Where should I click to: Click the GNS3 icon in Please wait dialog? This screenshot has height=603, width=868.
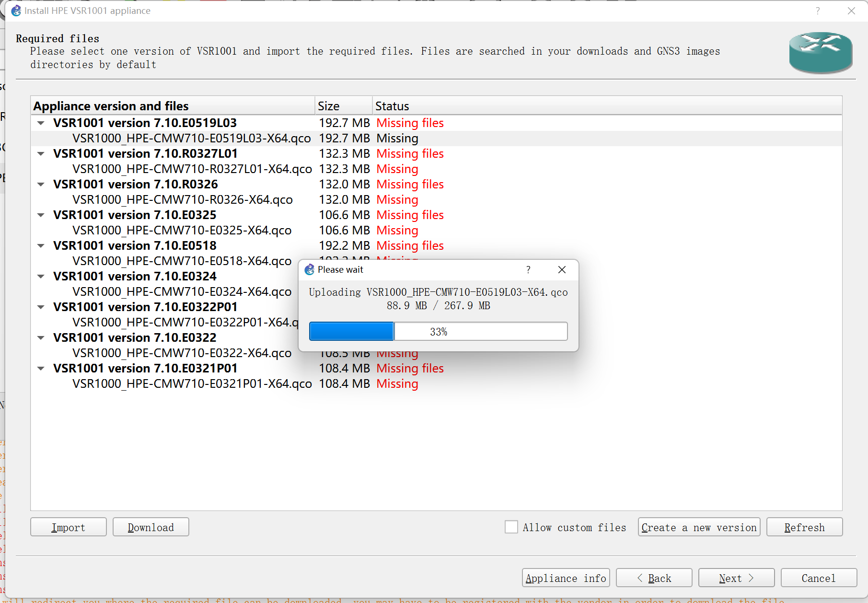310,270
